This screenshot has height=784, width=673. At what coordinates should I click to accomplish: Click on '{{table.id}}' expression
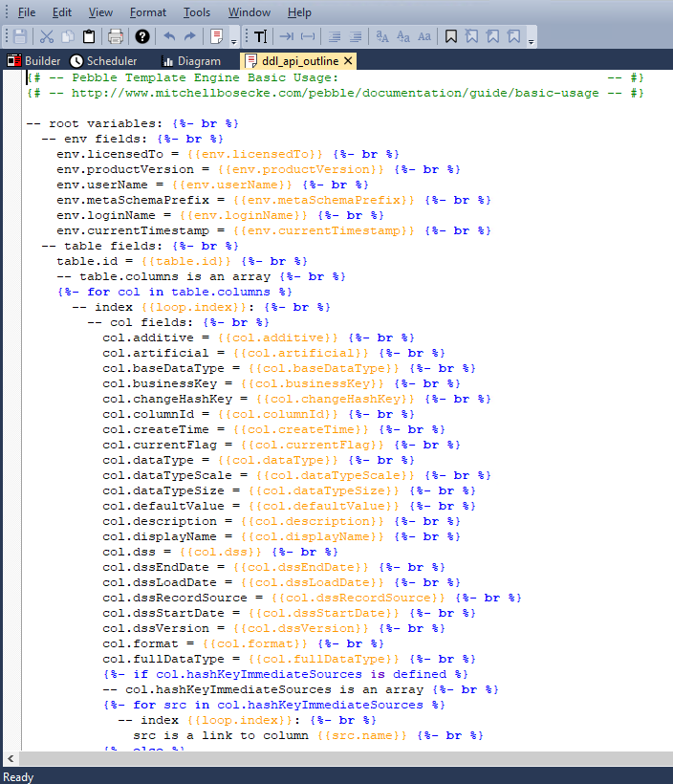point(186,262)
